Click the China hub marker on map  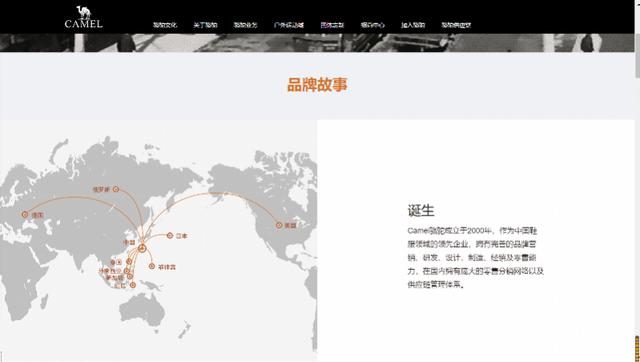pos(142,247)
